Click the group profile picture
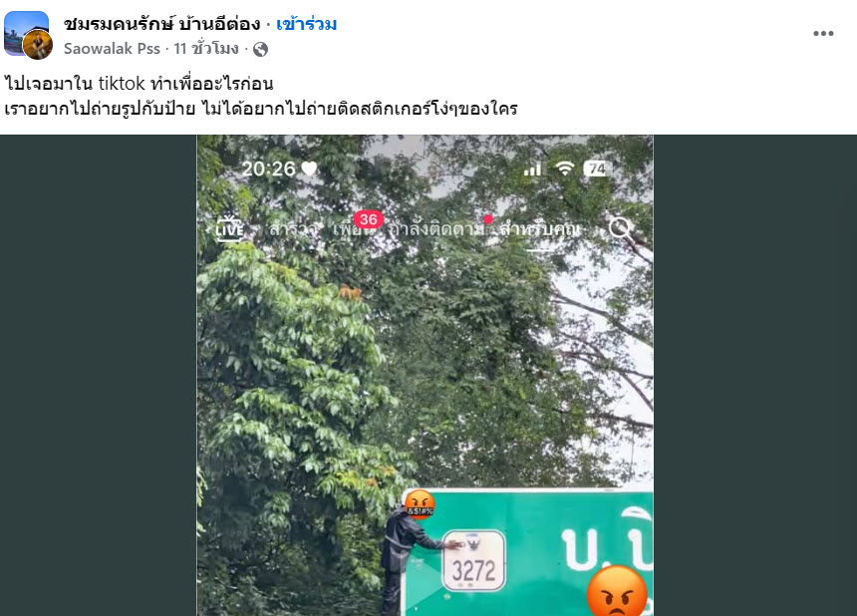857x616 pixels. coord(26,33)
